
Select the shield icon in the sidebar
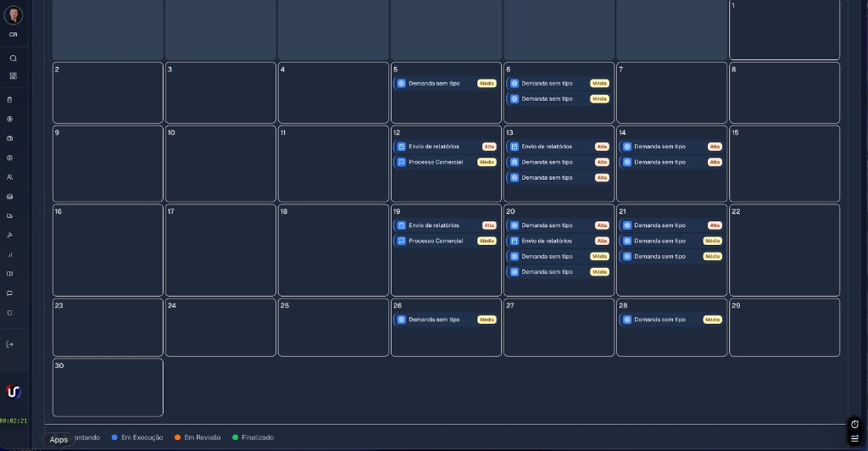pos(9,313)
